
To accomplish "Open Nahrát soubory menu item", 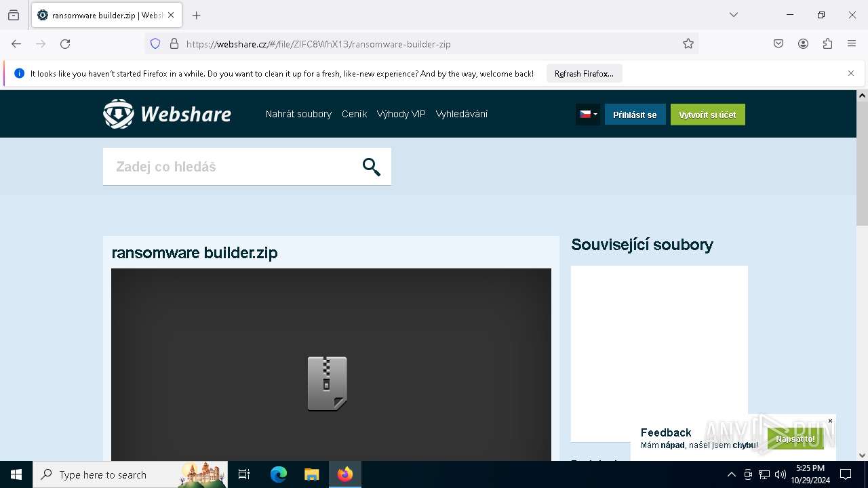I will [298, 114].
